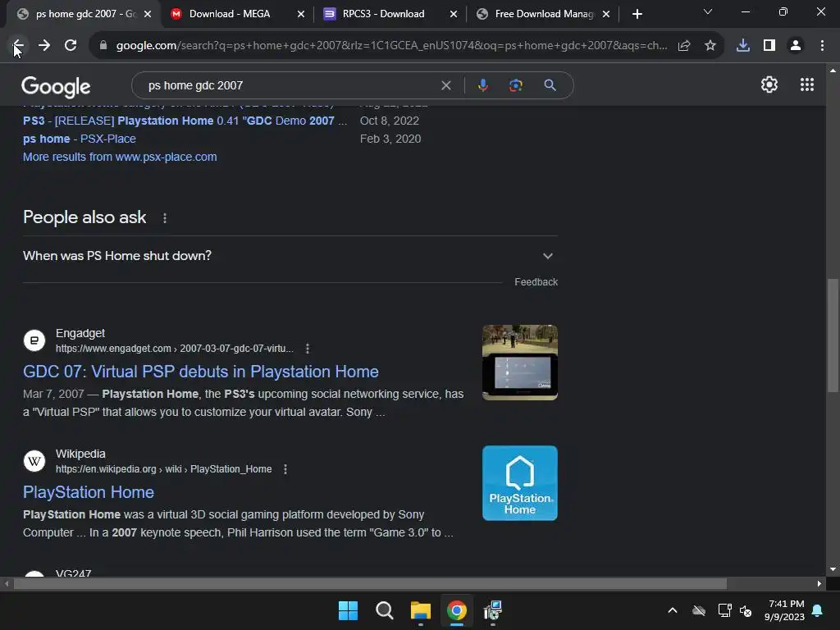Open clock and date 7:41 PM

[785, 610]
